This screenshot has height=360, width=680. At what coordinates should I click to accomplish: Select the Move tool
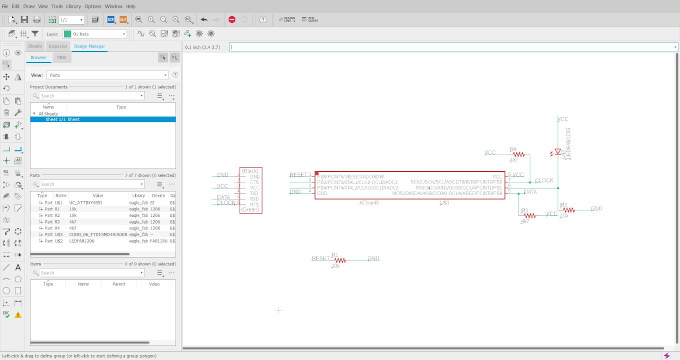pos(7,77)
